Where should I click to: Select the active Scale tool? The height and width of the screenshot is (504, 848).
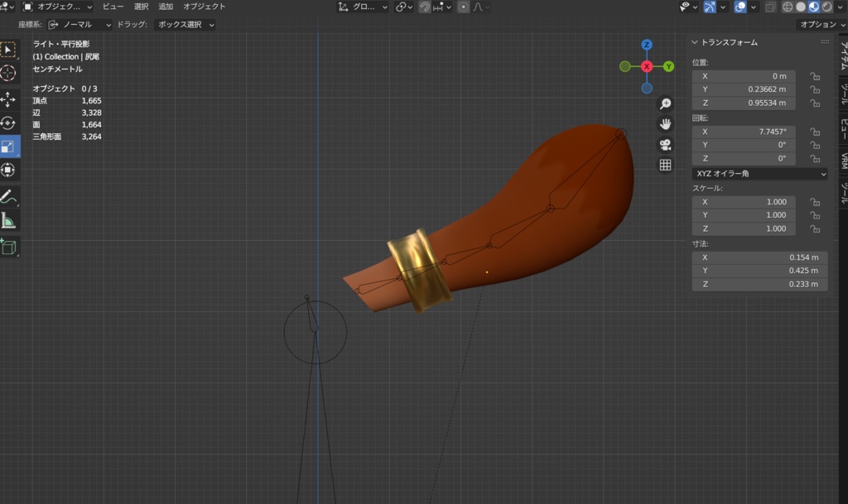click(x=8, y=146)
